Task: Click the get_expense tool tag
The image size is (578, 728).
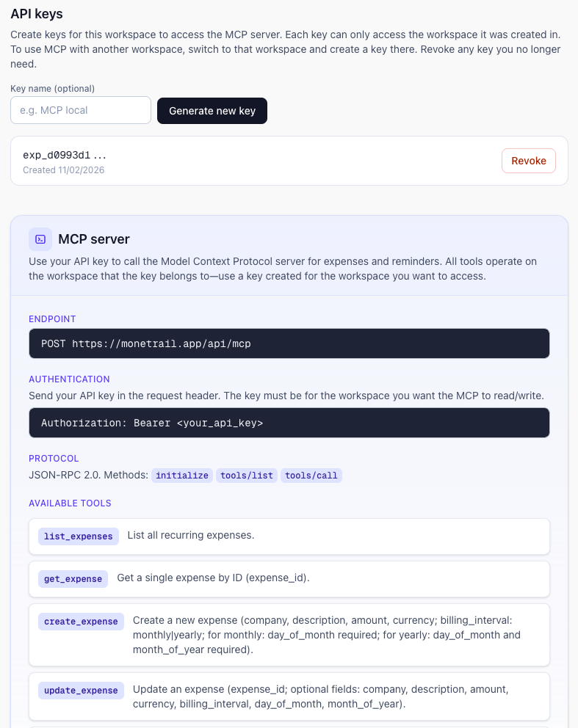Action: click(x=73, y=579)
